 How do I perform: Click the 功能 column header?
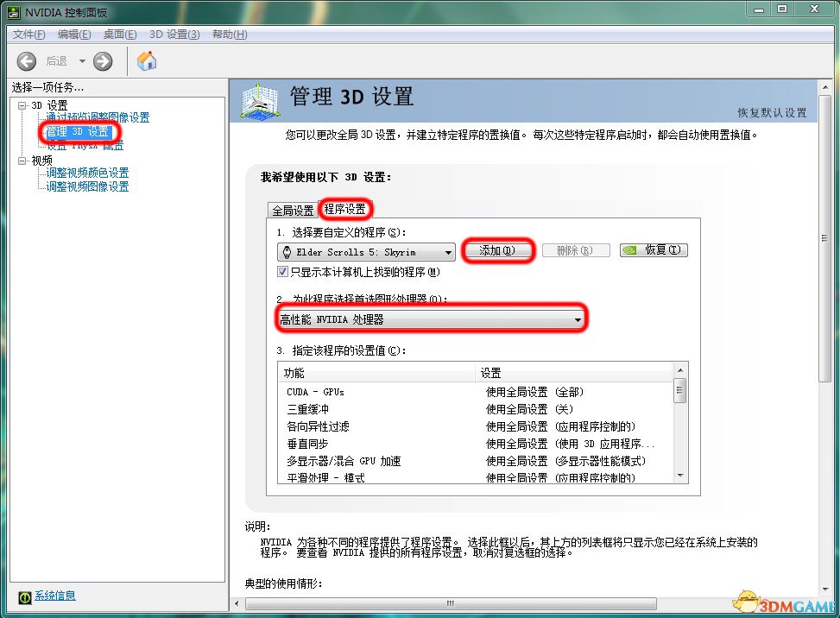[376, 373]
